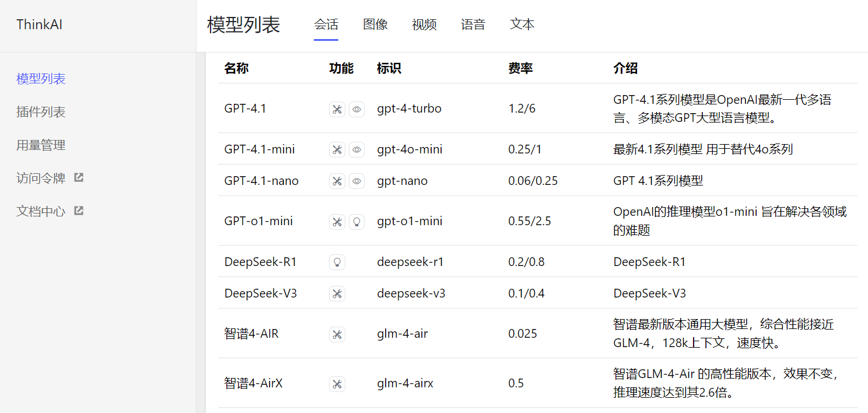Click the gpt-4-turbo identifier
The image size is (868, 413).
click(x=409, y=108)
